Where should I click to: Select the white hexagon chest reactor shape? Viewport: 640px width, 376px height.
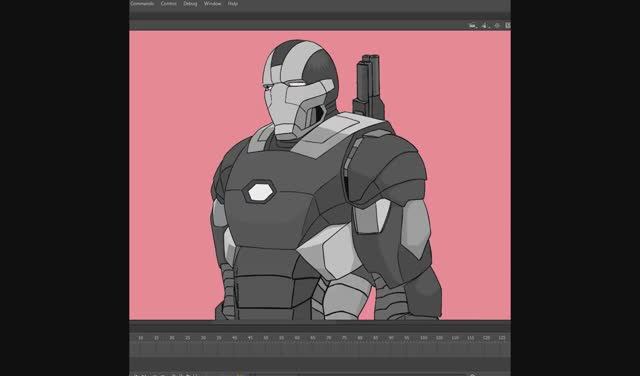[x=259, y=192]
